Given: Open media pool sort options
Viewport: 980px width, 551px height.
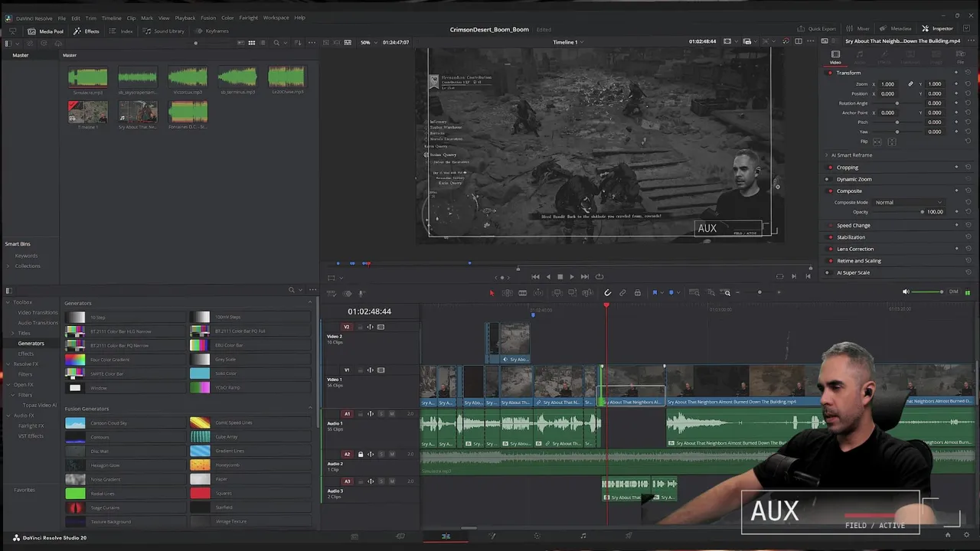Looking at the screenshot, I should pos(298,43).
